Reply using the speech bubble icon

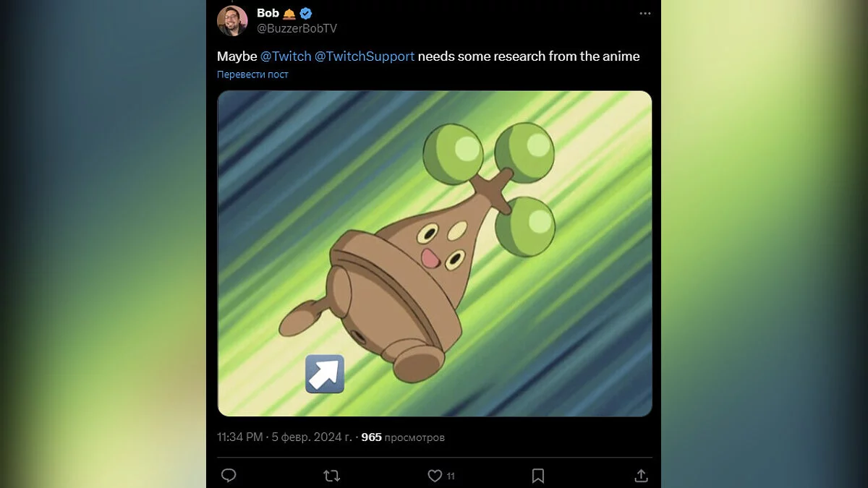point(229,476)
